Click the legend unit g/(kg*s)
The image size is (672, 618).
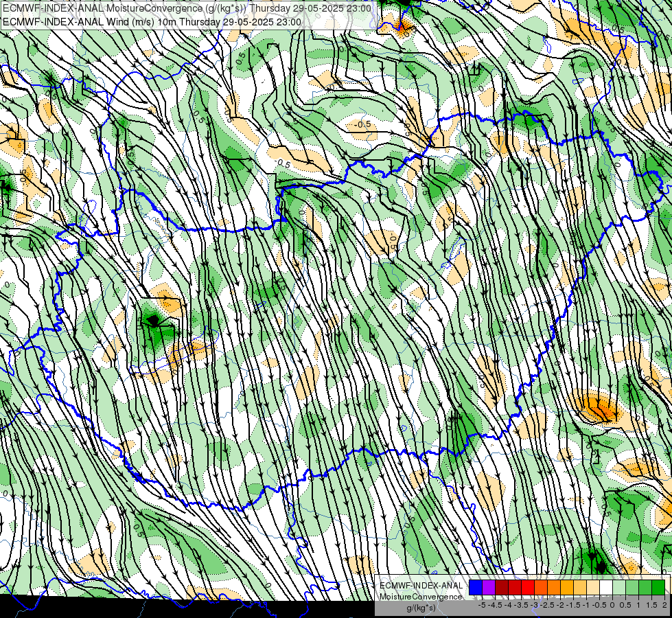(421, 608)
